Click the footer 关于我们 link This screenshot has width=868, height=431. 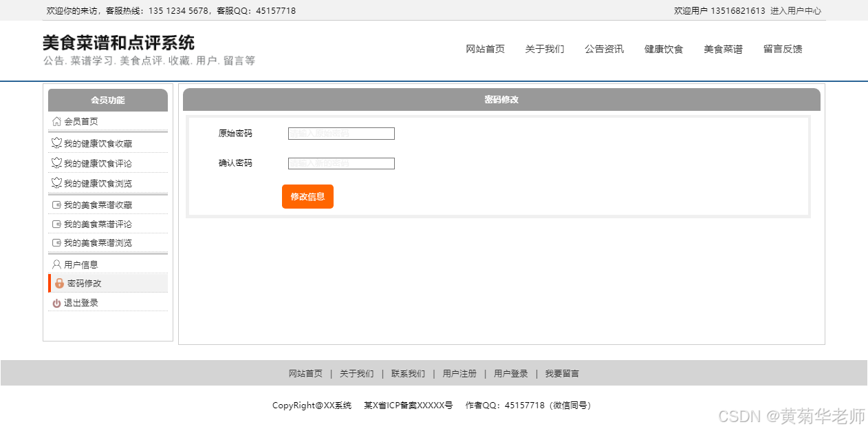(x=357, y=374)
